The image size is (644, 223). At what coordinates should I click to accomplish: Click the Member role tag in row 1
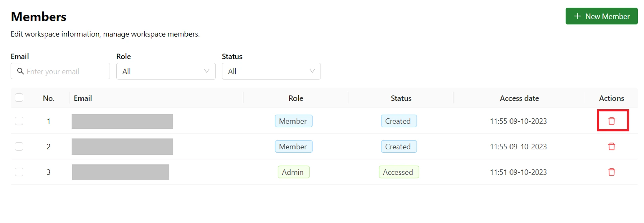(x=293, y=121)
